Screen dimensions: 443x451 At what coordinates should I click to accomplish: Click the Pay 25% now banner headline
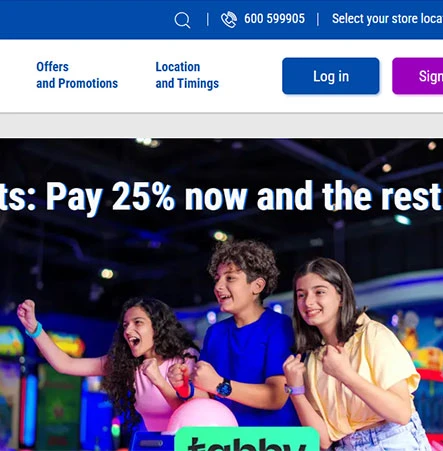[x=221, y=197]
